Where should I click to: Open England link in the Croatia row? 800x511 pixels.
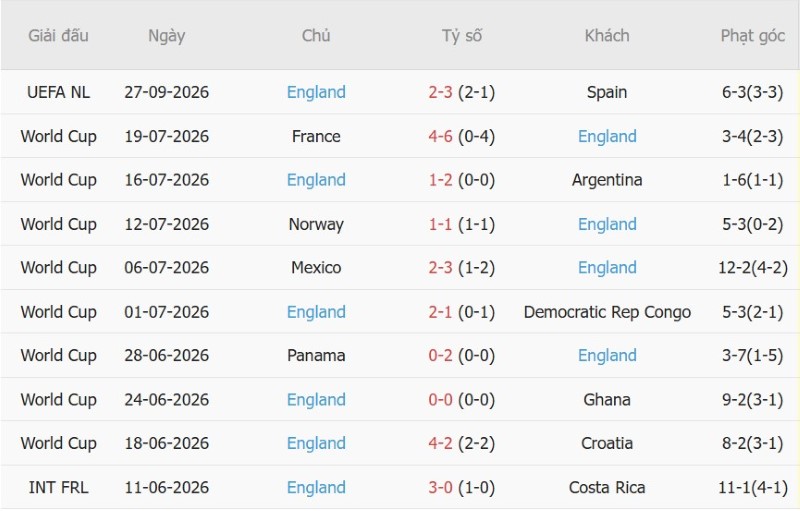[x=316, y=443]
